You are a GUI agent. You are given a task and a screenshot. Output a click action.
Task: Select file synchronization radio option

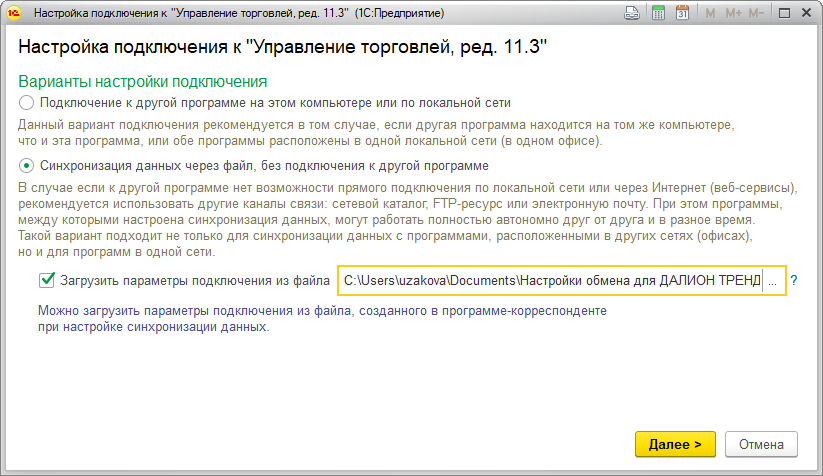(26, 166)
